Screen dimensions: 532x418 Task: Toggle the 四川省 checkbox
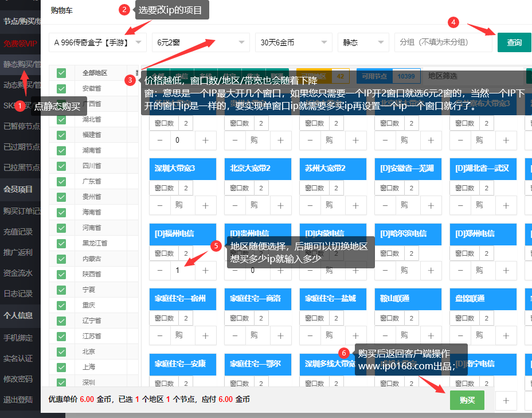[61, 166]
